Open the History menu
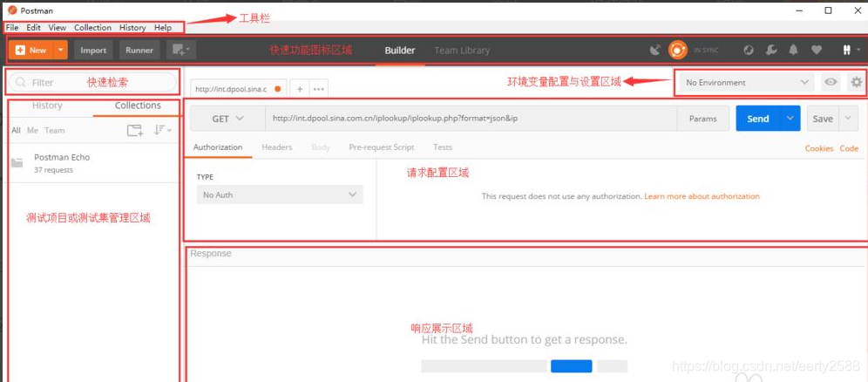This screenshot has height=382, width=868. pyautogui.click(x=132, y=27)
